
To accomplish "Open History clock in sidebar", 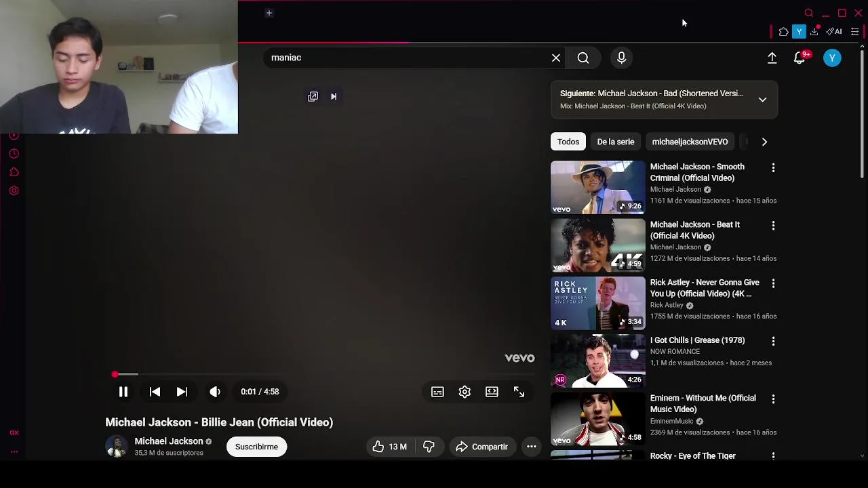I will click(x=14, y=154).
